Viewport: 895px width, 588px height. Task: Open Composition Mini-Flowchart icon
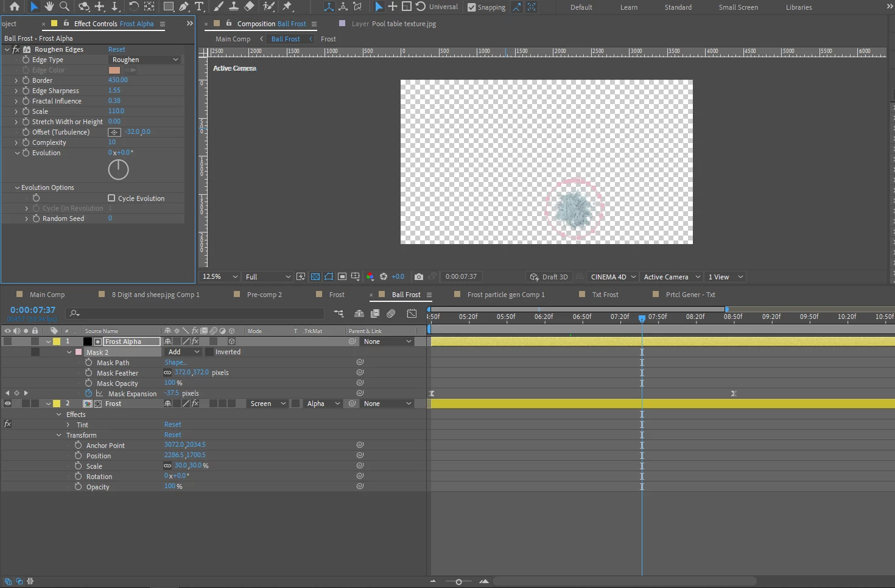(x=339, y=313)
